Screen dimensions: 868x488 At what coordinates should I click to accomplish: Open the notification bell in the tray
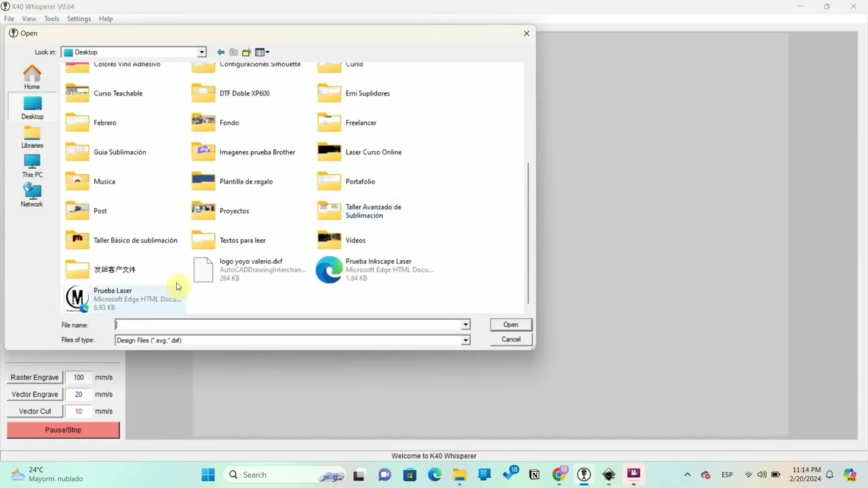pyautogui.click(x=829, y=474)
